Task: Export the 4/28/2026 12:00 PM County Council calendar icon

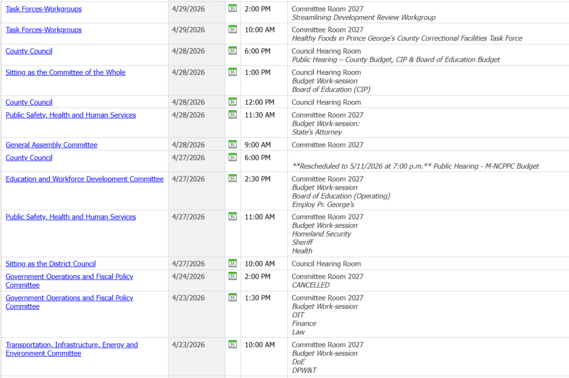Action: [x=233, y=102]
